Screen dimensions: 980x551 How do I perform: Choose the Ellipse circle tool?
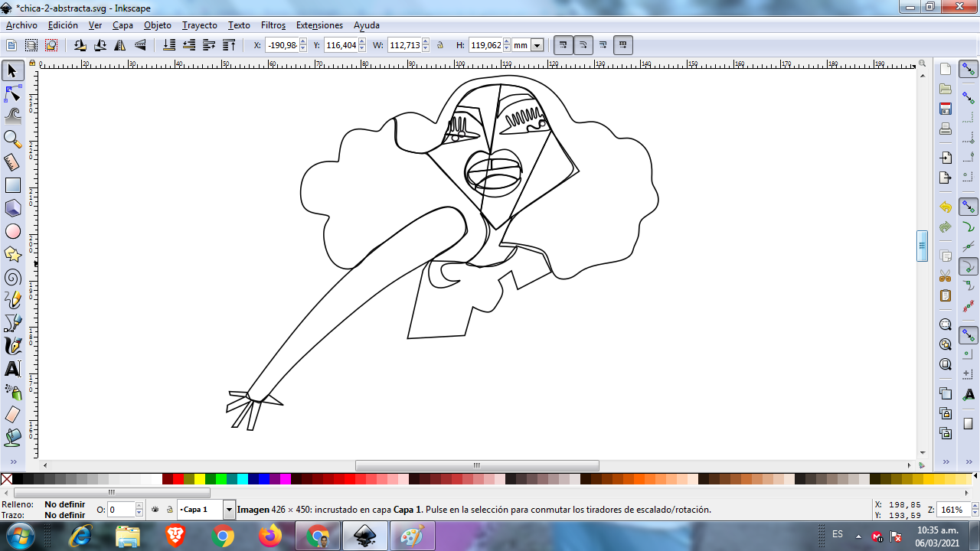click(x=12, y=231)
